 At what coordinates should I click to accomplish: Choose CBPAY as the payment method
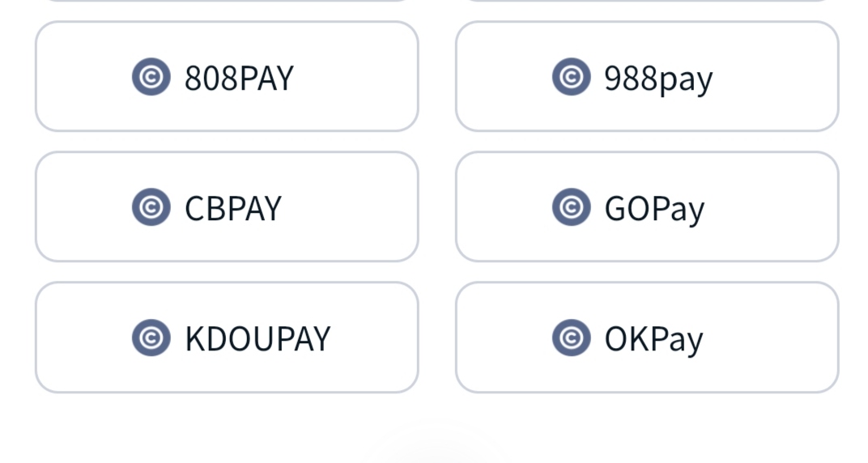coord(227,207)
